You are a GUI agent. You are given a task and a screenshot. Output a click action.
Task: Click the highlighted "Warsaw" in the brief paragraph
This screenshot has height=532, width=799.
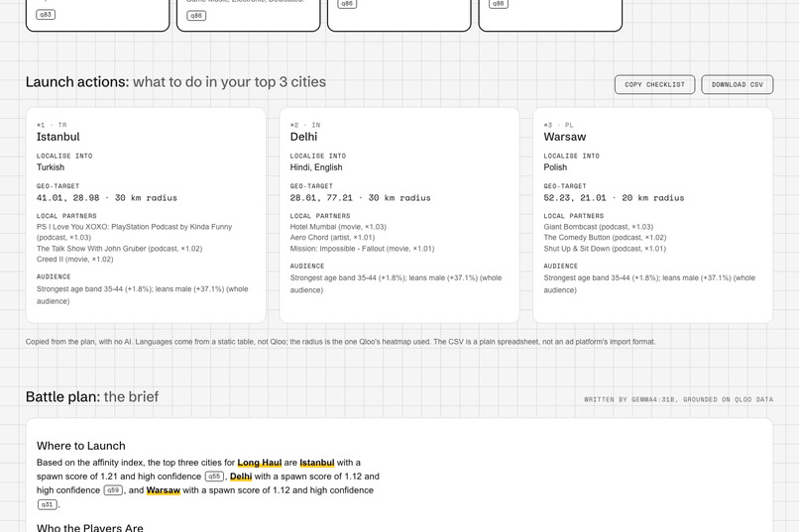point(163,490)
